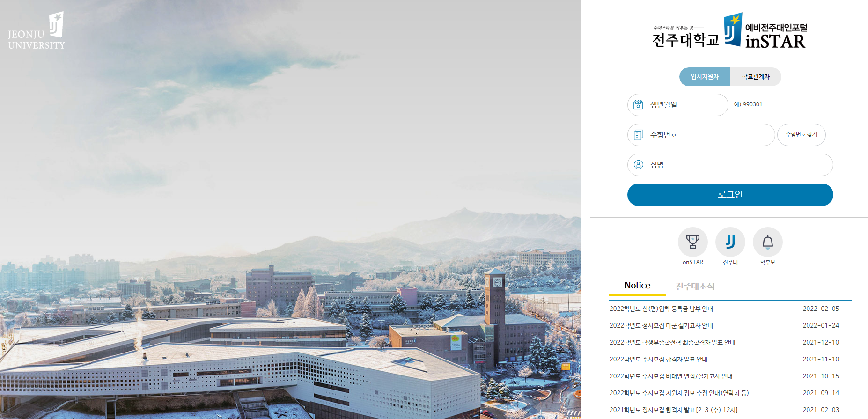The width and height of the screenshot is (868, 419).
Task: Open notice 2022학년도 정시모집 다군 실기고사 안내
Action: point(661,326)
